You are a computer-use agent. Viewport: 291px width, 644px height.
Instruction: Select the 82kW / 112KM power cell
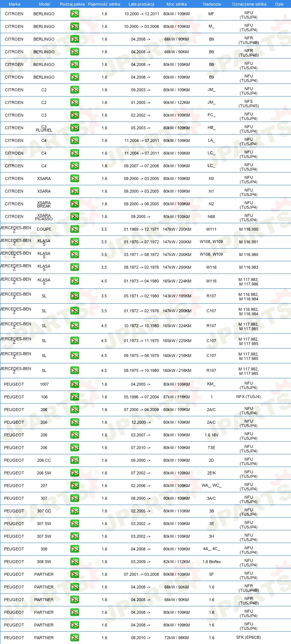[177, 562]
